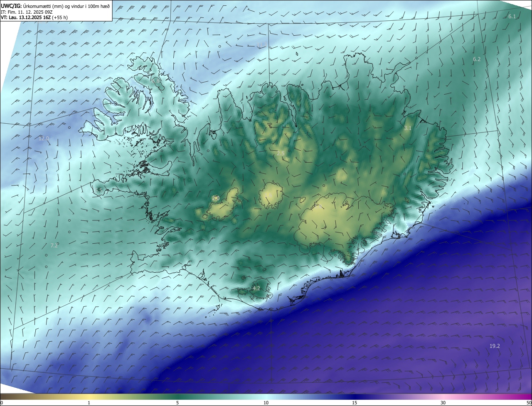Click the 50 tick on the color scale
The height and width of the screenshot is (406, 532).
coord(529,403)
